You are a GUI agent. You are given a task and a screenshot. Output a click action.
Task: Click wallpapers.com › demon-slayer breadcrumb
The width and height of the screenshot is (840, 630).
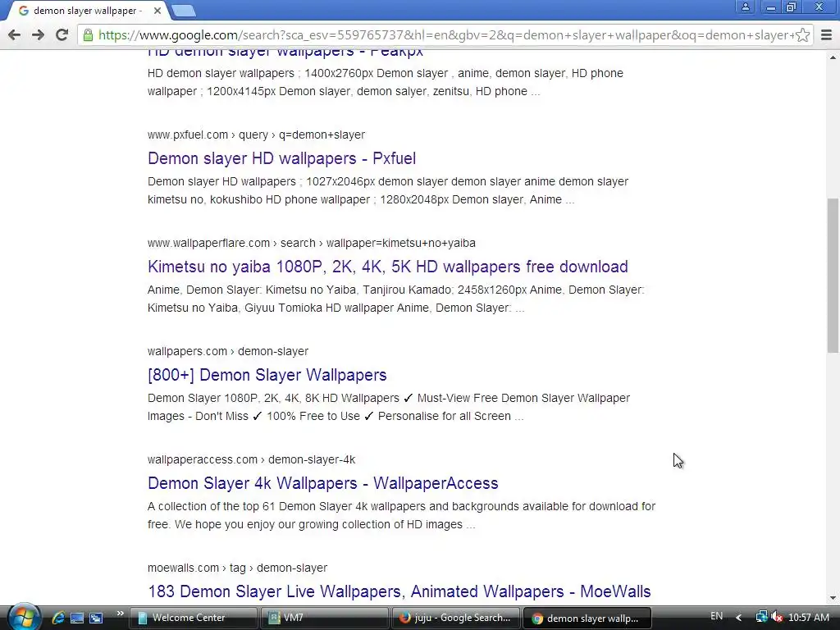click(228, 351)
